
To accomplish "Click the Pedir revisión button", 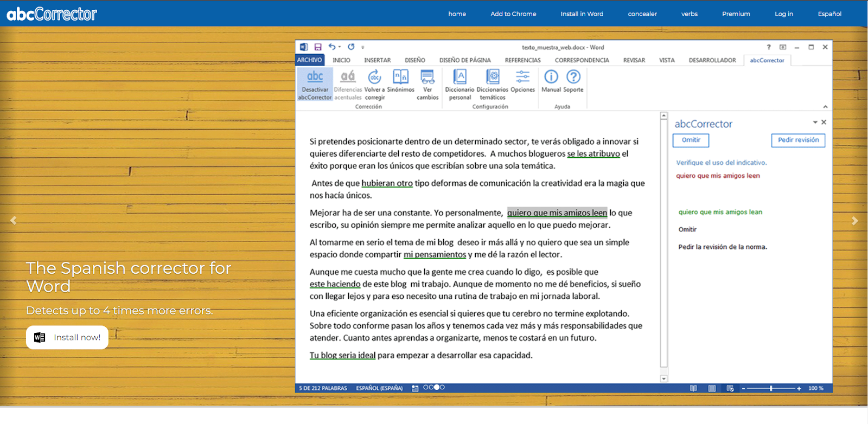I will (798, 140).
